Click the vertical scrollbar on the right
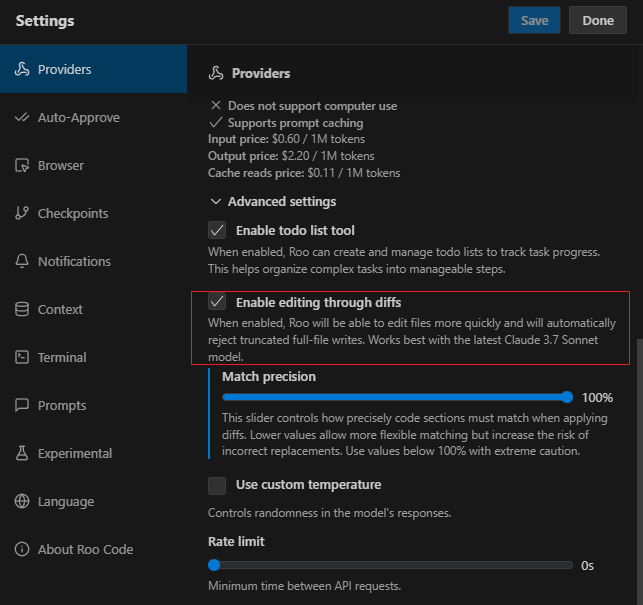 (640, 472)
